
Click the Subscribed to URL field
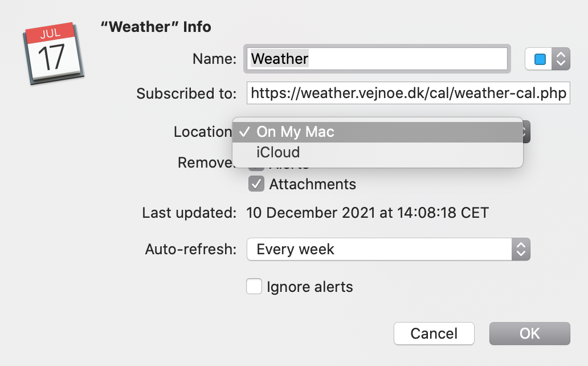click(409, 93)
